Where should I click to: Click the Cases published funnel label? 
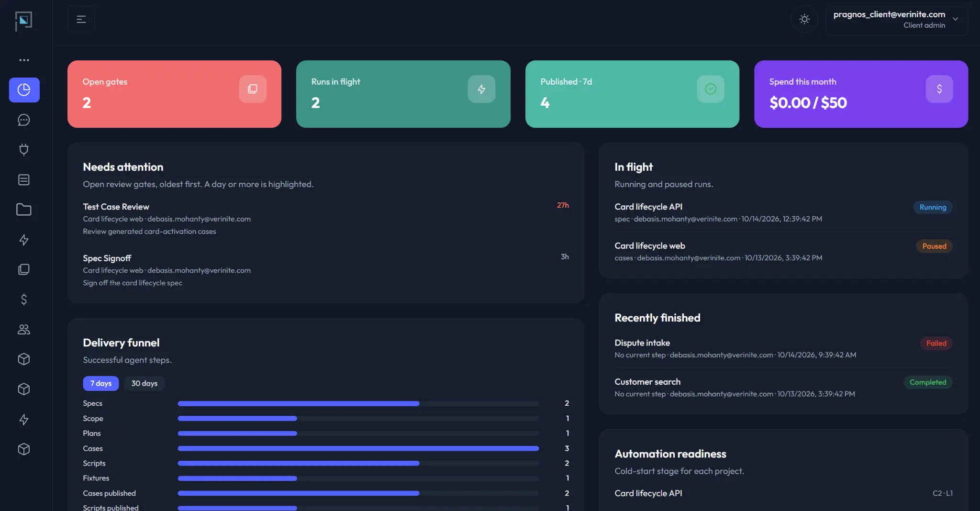click(109, 493)
